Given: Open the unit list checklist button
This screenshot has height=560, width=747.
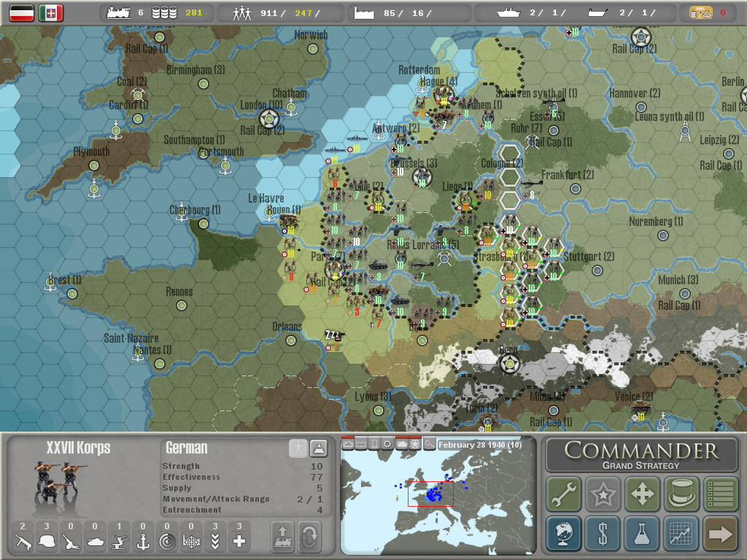Looking at the screenshot, I should [720, 494].
